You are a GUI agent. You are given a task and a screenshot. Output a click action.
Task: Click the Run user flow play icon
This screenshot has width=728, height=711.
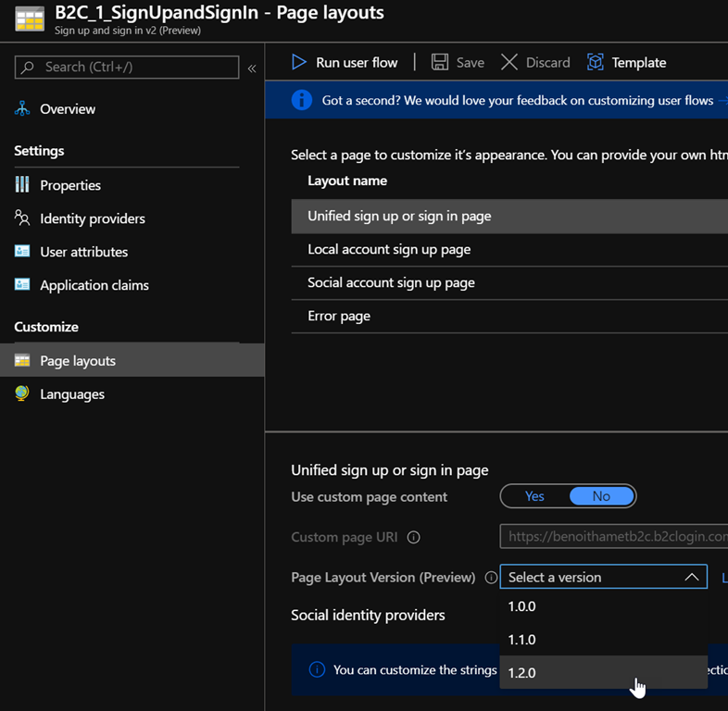pos(299,62)
